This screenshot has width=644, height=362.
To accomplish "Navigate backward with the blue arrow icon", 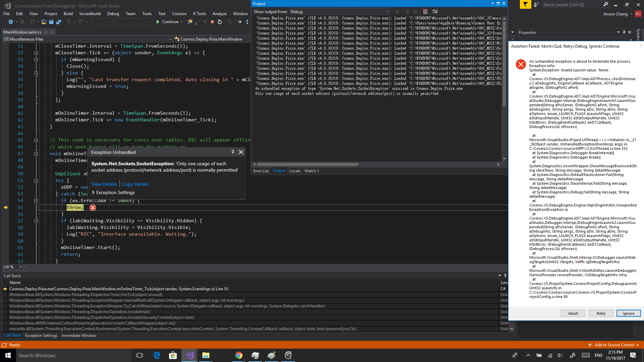I will [11, 22].
